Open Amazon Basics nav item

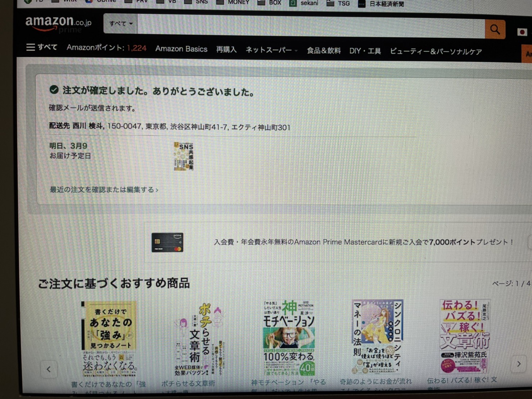coord(181,49)
